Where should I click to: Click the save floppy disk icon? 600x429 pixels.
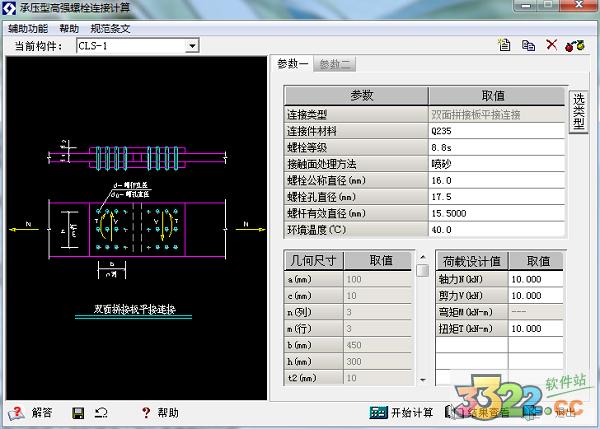[x=78, y=413]
